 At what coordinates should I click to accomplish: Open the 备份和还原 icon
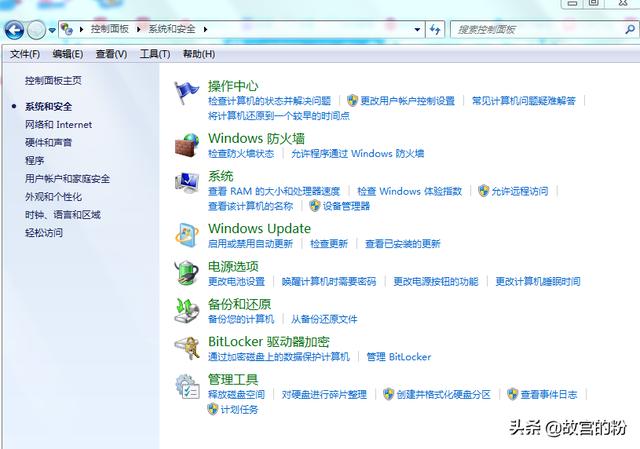pos(188,310)
